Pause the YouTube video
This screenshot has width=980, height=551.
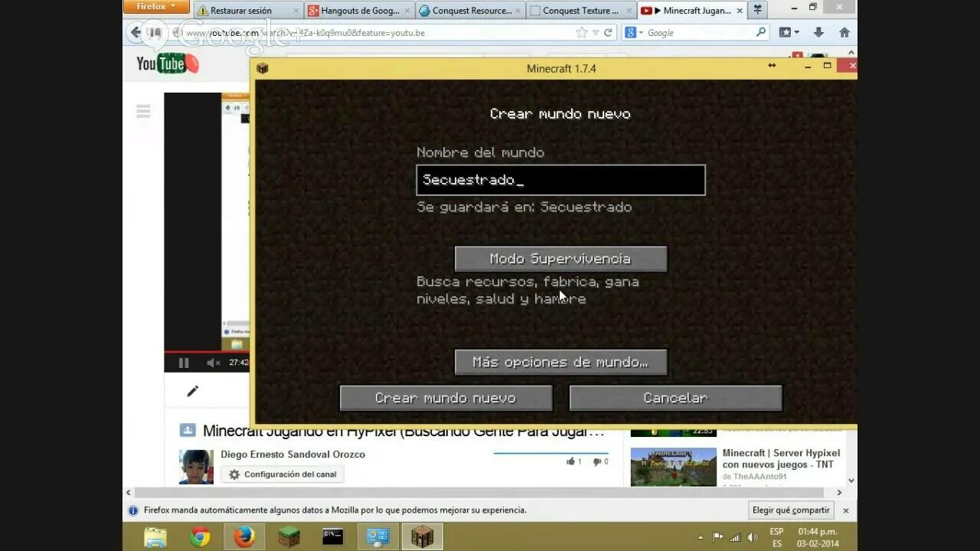coord(184,363)
